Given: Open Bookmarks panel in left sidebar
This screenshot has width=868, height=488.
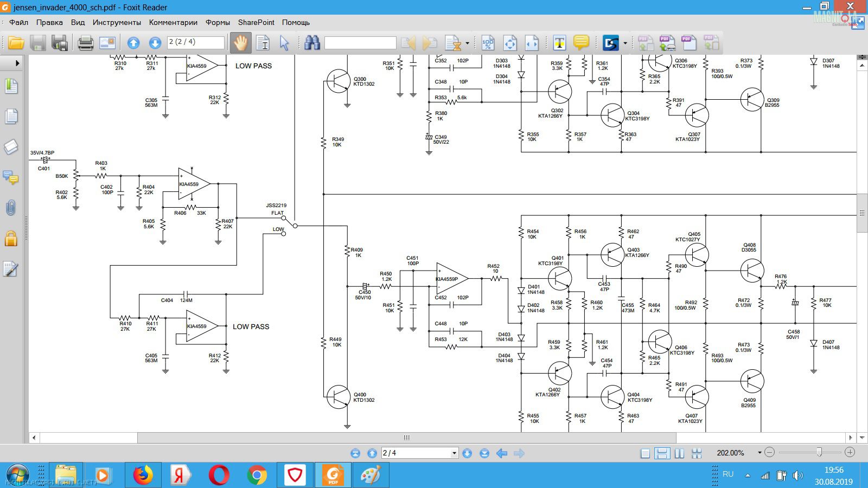Looking at the screenshot, I should coord(11,86).
